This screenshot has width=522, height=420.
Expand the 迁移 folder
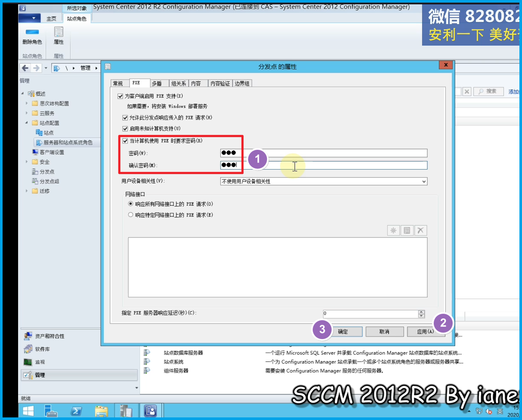click(x=27, y=191)
